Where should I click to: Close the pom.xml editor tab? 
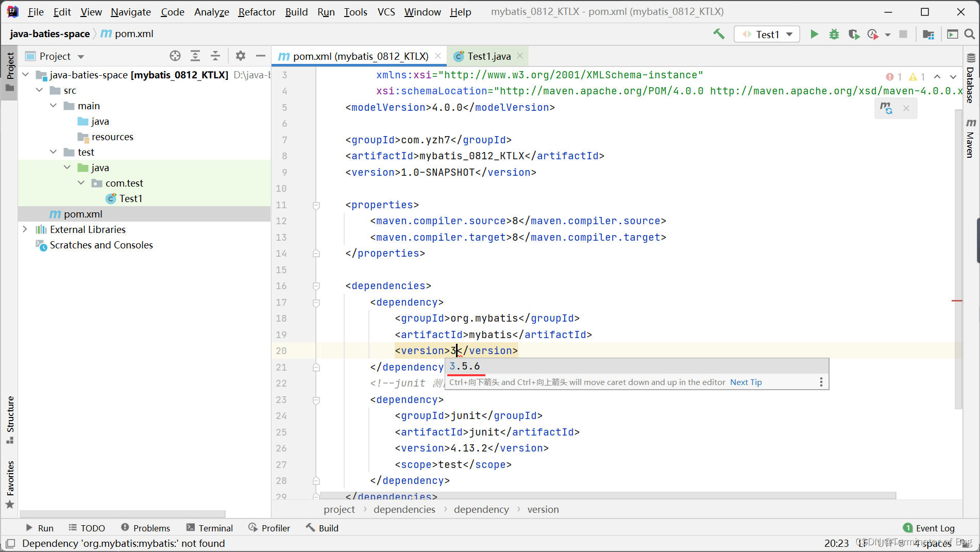pyautogui.click(x=438, y=56)
